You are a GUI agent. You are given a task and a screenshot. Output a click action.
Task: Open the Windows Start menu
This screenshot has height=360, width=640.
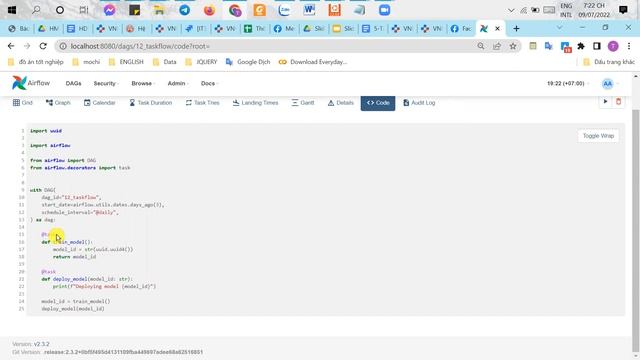pyautogui.click(x=12, y=10)
